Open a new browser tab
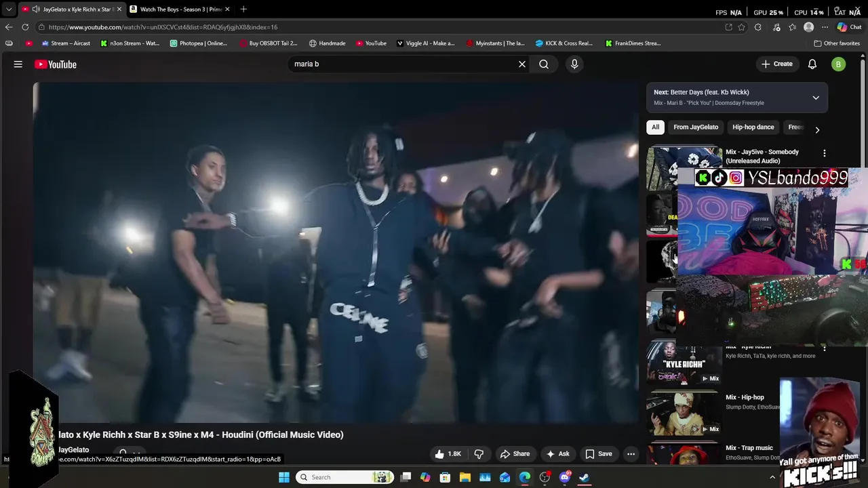 point(243,9)
